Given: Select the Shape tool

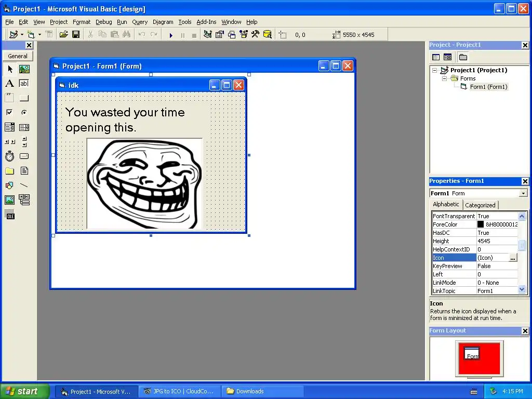Looking at the screenshot, I should point(10,185).
